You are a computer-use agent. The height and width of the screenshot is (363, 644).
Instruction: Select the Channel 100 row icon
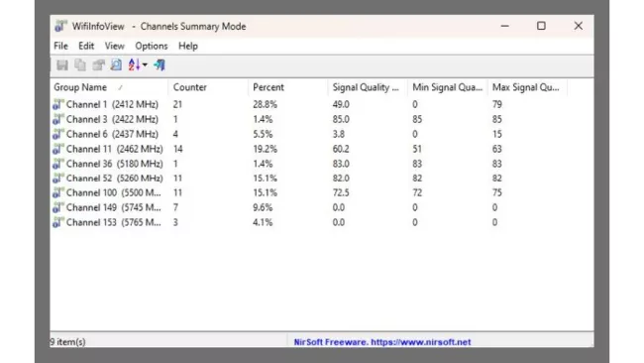57,192
